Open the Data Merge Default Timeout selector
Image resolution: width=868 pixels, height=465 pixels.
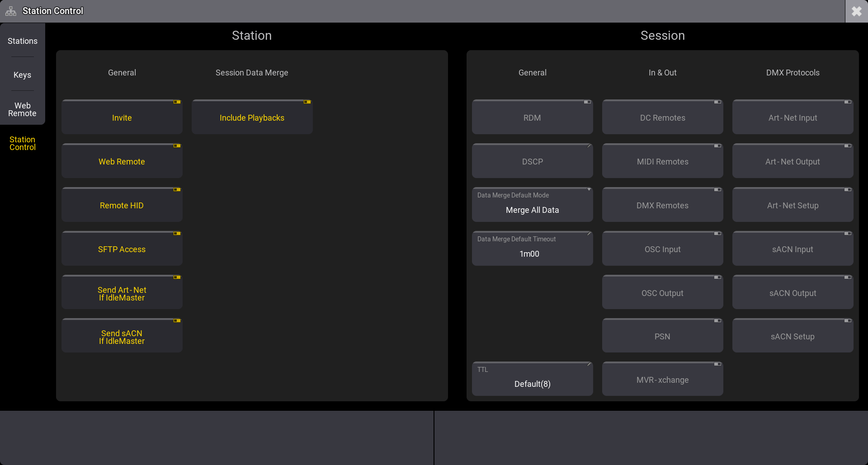(532, 248)
